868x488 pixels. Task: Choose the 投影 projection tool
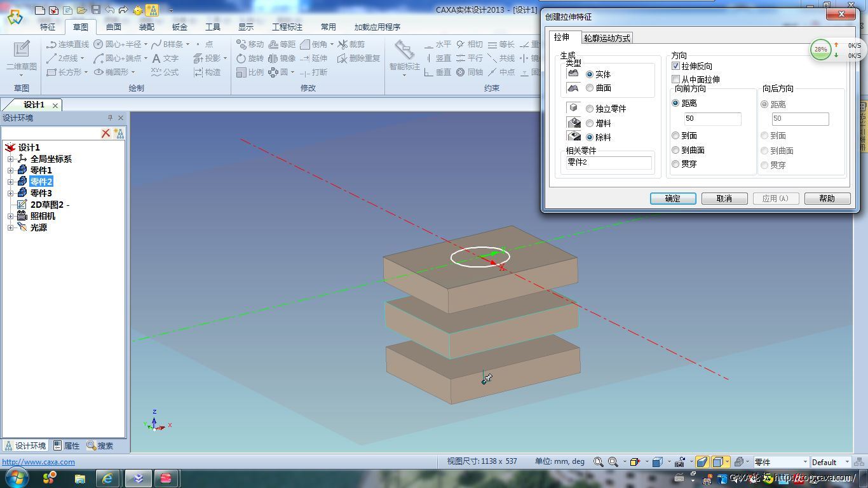207,58
